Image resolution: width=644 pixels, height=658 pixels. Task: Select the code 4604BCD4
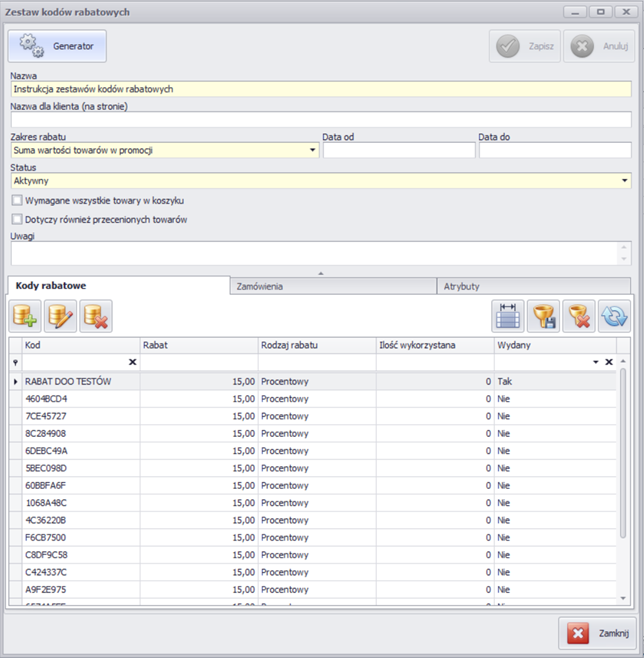[x=46, y=399]
